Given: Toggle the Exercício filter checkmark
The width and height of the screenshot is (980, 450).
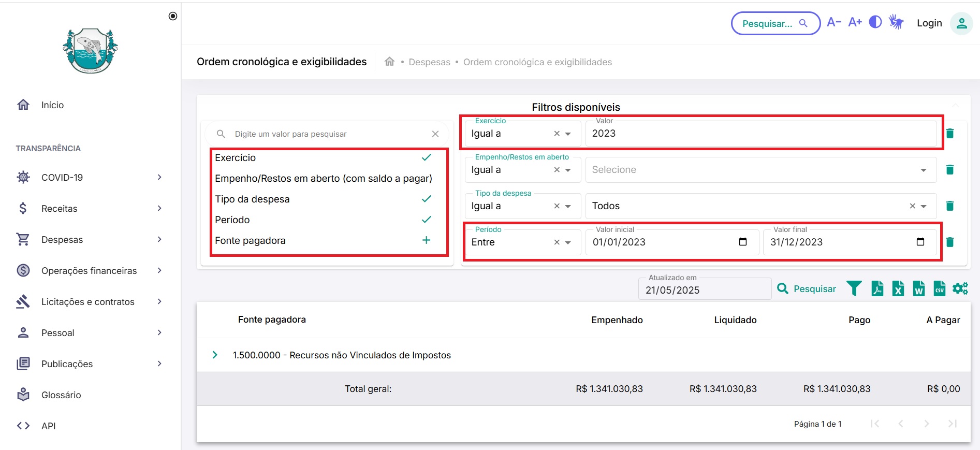Looking at the screenshot, I should pos(426,157).
